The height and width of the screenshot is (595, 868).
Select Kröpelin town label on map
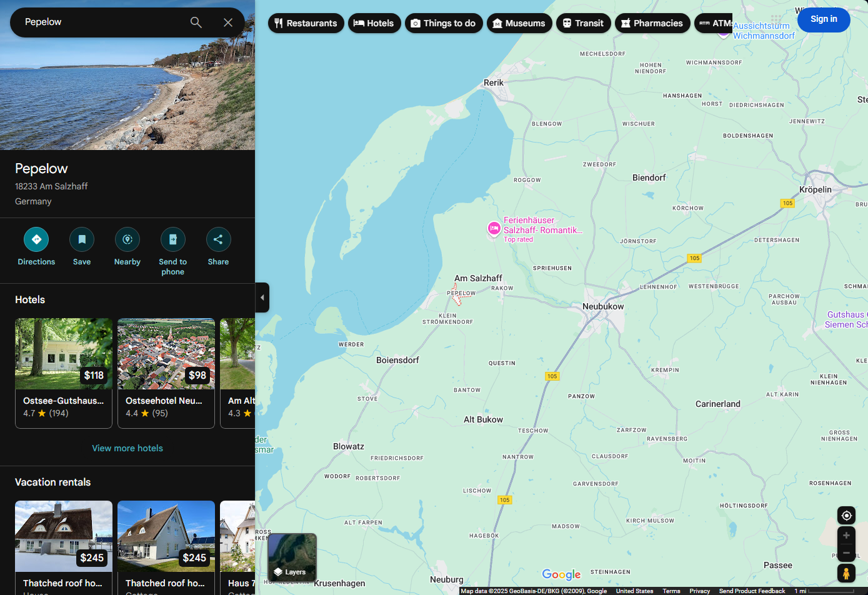click(x=816, y=189)
